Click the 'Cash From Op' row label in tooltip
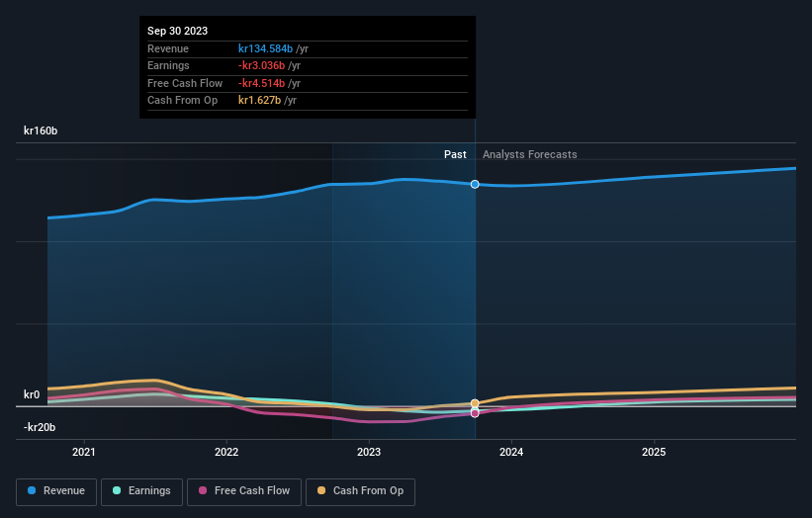 coord(182,101)
